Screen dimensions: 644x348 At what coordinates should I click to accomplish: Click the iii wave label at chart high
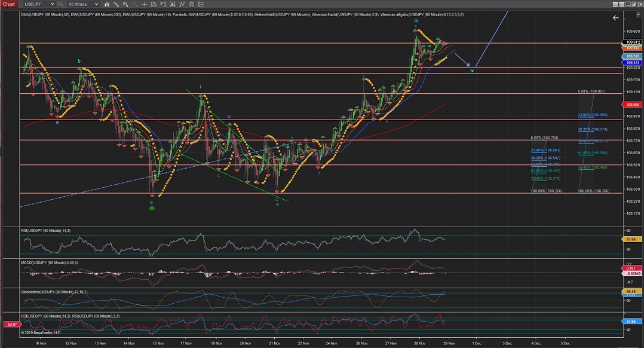[x=416, y=20]
